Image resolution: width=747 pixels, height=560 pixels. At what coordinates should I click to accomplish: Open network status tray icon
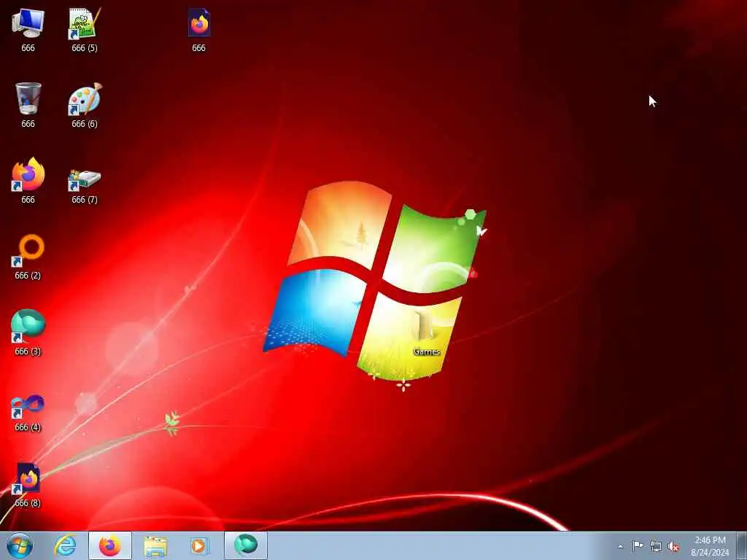(x=656, y=546)
